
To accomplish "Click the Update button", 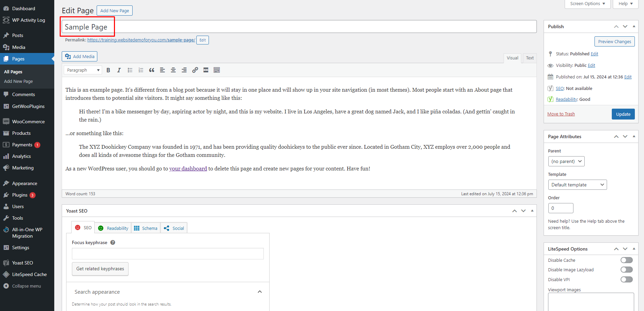I will point(623,114).
